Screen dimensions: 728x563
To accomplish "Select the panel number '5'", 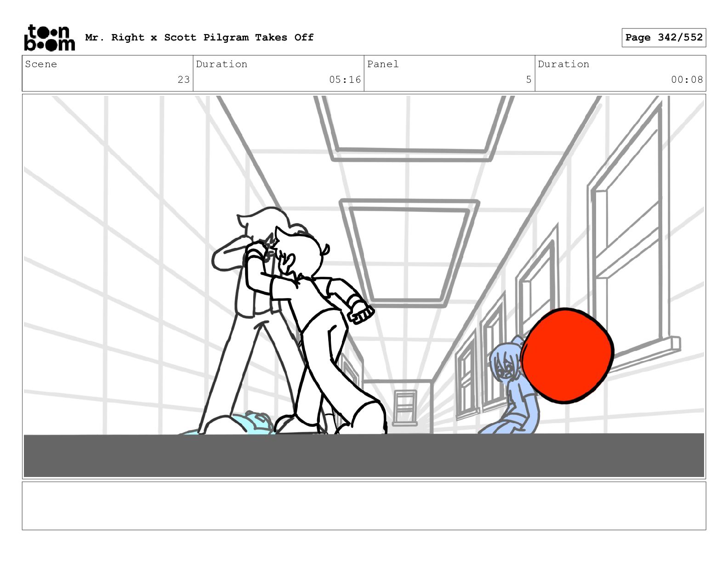I will pos(529,80).
